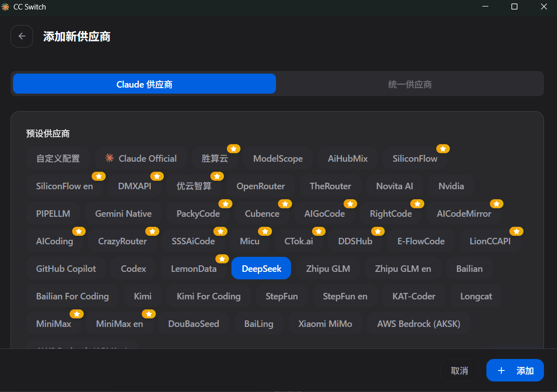This screenshot has height=392, width=557.
Task: Choose the Zhipu GLM en preset
Action: click(403, 268)
